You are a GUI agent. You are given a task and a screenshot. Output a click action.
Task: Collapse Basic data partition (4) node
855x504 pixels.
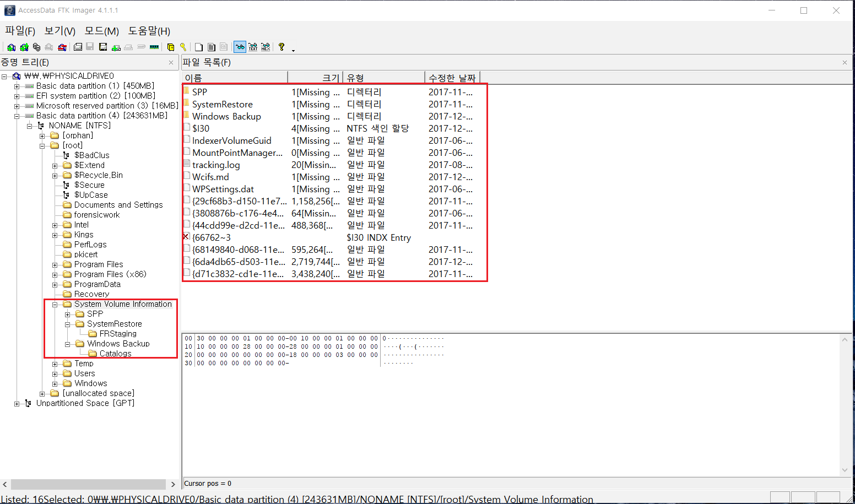point(17,116)
